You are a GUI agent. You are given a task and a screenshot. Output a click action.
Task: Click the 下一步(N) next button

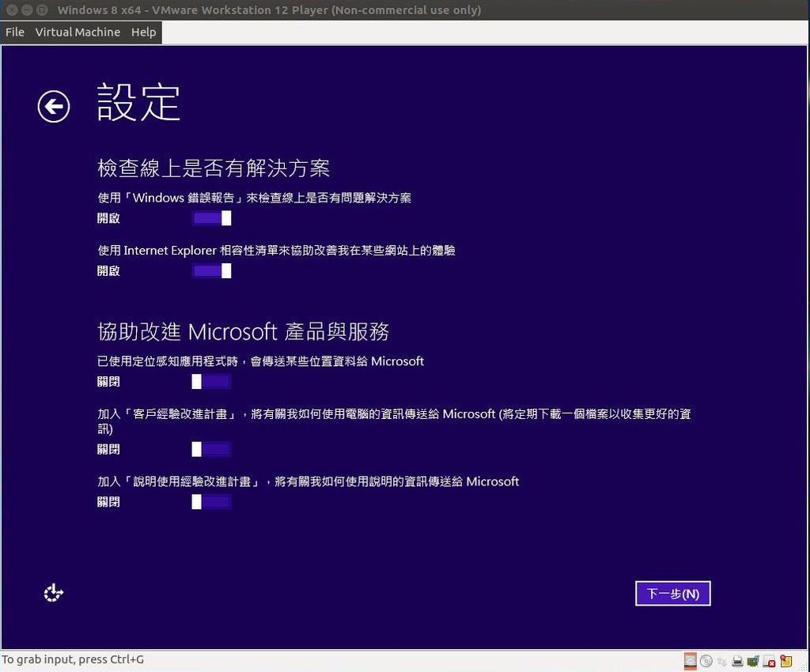[673, 594]
